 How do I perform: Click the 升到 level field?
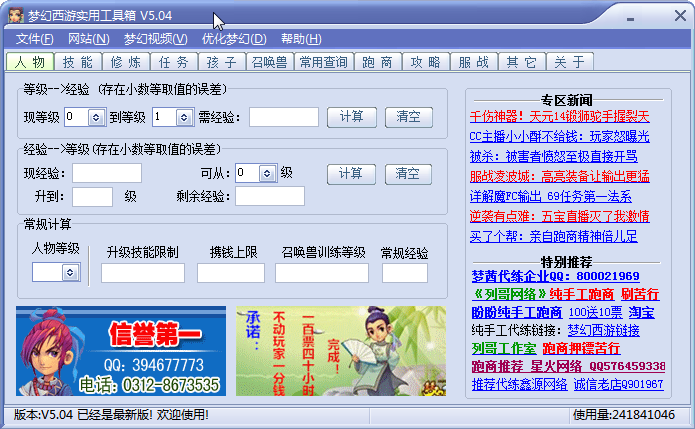pos(92,196)
